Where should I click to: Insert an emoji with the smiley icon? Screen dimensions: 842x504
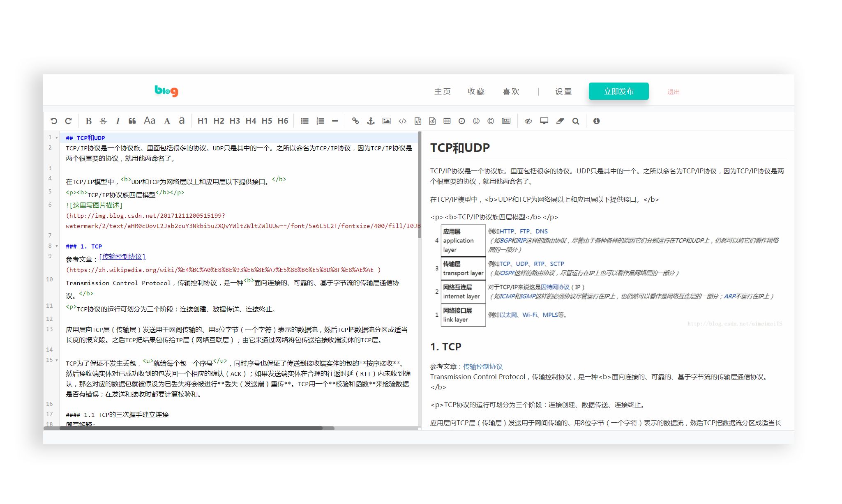(476, 121)
